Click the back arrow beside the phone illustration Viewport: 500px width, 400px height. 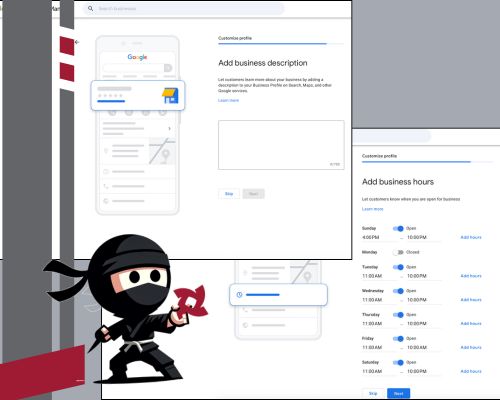pyautogui.click(x=77, y=42)
